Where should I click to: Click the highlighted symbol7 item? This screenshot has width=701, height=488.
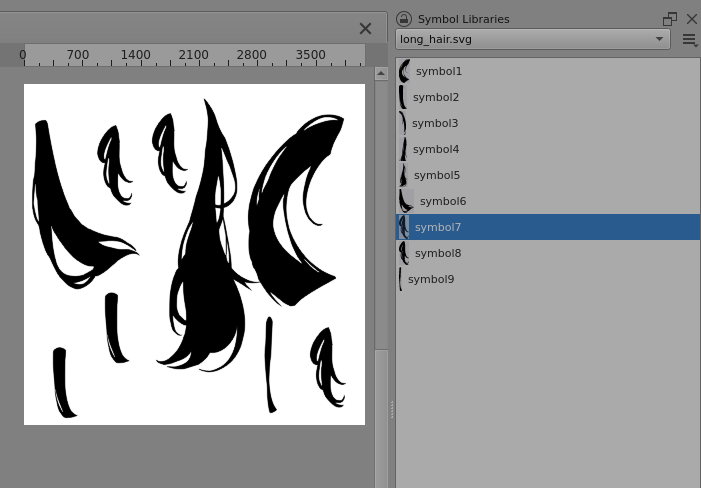pos(437,227)
